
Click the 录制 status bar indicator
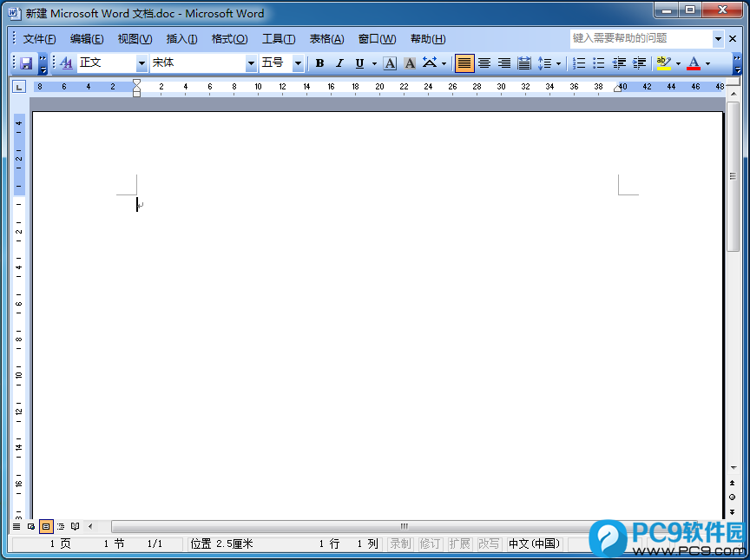400,544
